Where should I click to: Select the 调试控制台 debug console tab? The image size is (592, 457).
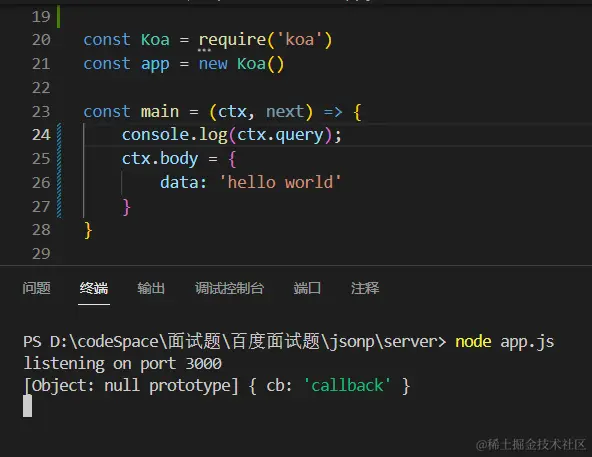click(229, 288)
